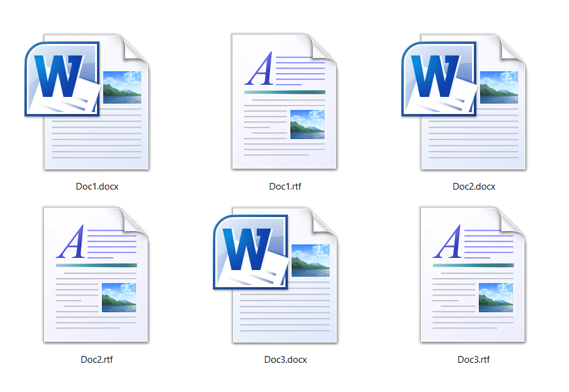Viewport: 569px width, 392px height.
Task: Click the "Doc1.rtf" filename label
Action: coord(285,187)
